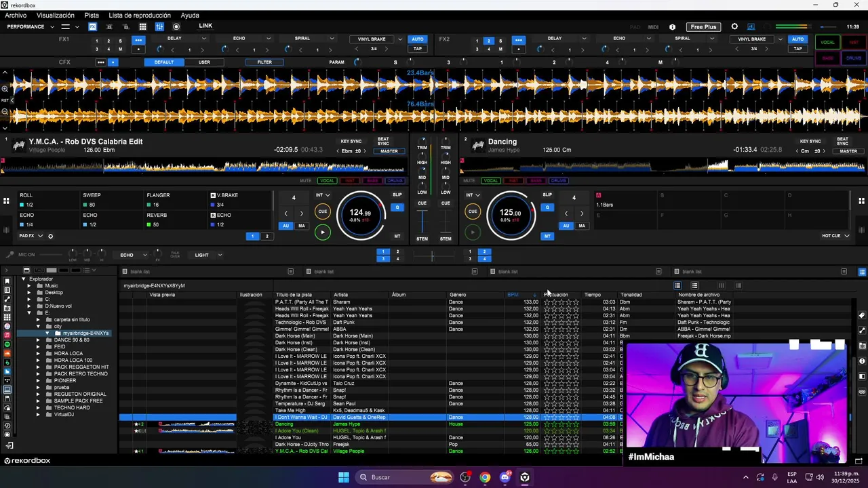Expand the Music folder in explorer tree
868x488 pixels.
[x=29, y=285]
